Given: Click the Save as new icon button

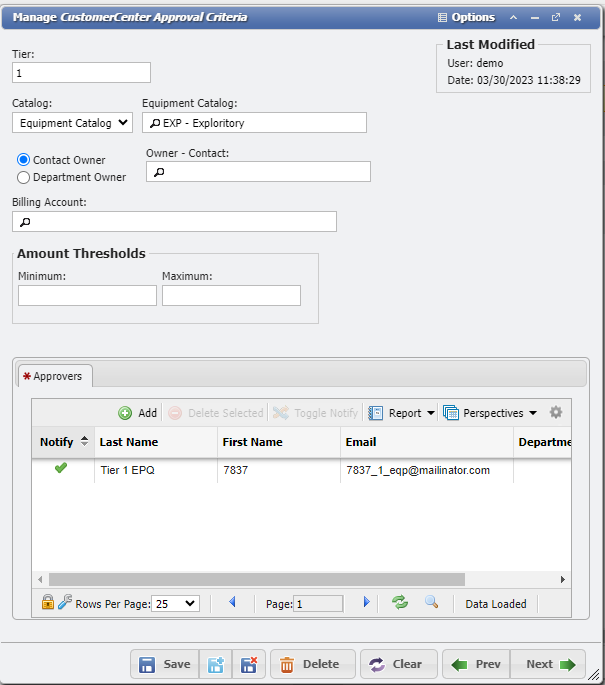Looking at the screenshot, I should click(215, 664).
